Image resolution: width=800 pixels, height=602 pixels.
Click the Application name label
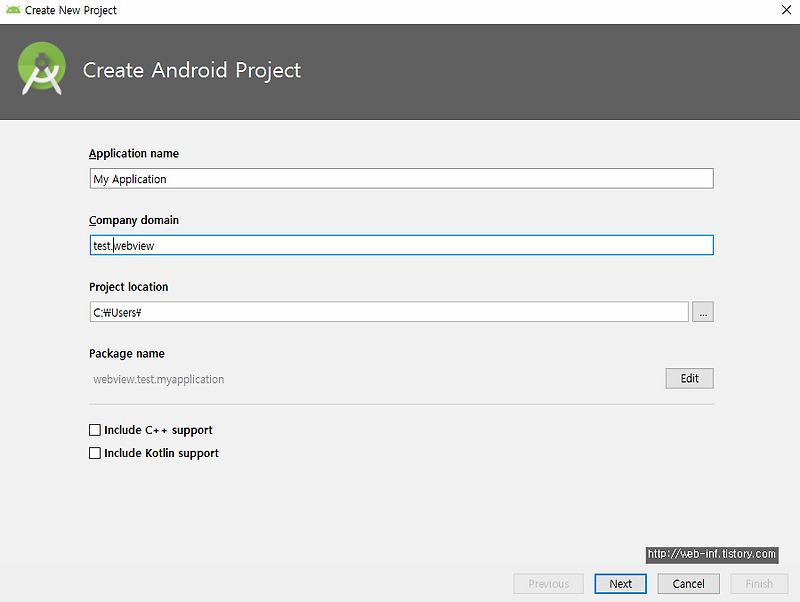pos(134,154)
